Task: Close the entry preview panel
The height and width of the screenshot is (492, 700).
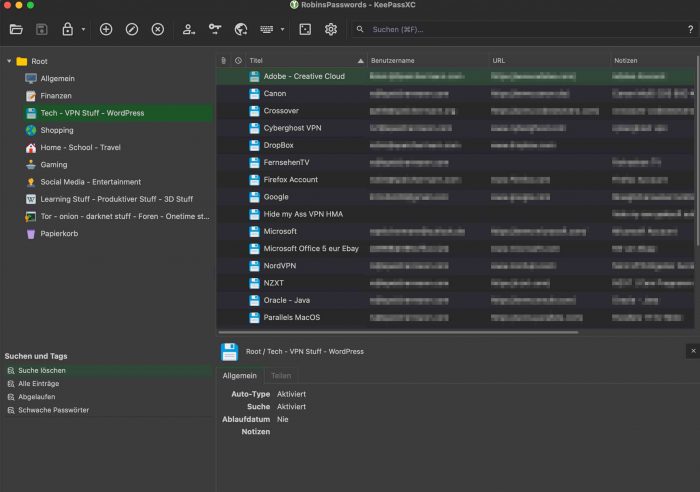Action: (x=692, y=351)
